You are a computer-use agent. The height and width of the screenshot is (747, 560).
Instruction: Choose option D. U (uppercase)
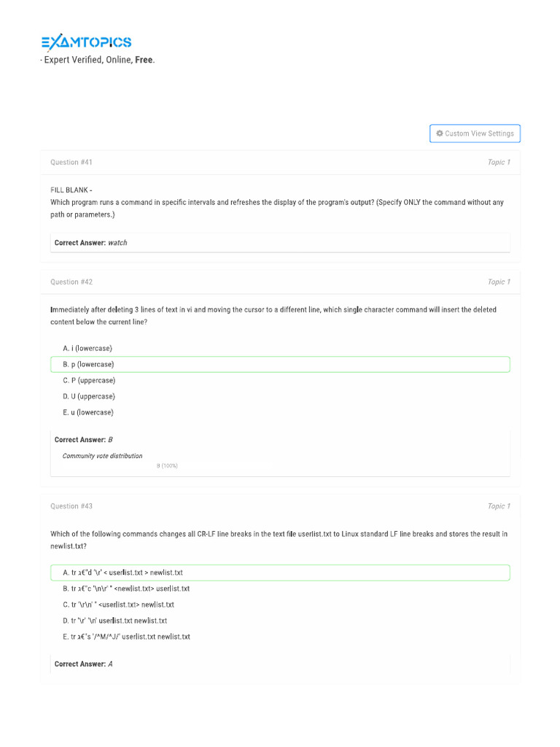[89, 396]
